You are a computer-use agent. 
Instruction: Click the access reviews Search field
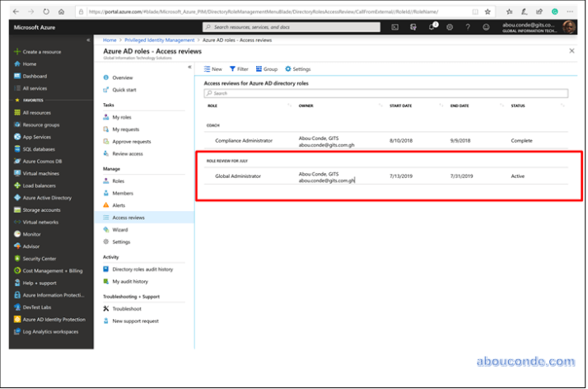coord(387,93)
